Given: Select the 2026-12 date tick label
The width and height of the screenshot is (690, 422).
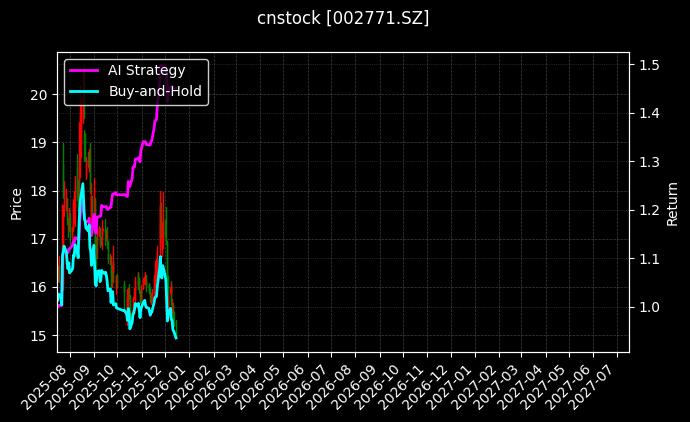Looking at the screenshot, I should coord(436,380).
